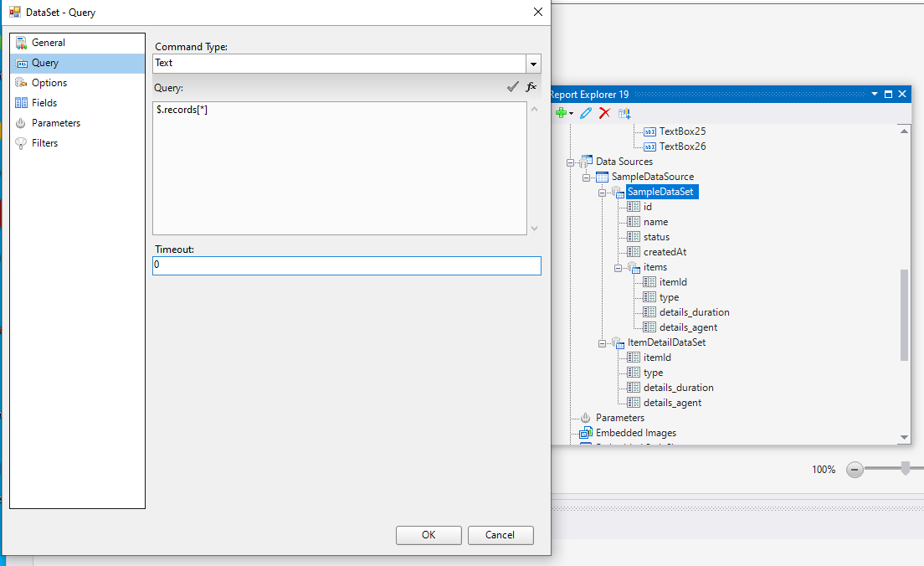
Task: Click the validate query checkmark icon
Action: [x=512, y=87]
